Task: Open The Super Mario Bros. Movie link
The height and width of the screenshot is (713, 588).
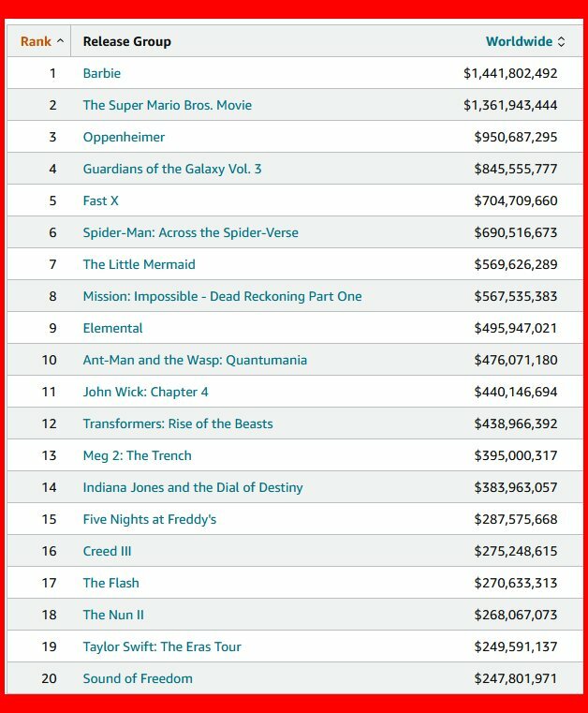Action: (x=167, y=105)
